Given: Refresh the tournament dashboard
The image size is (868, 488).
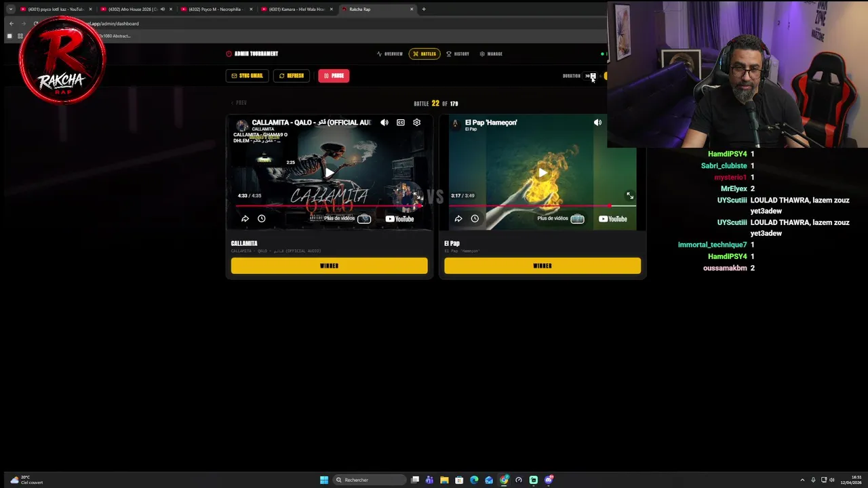Looking at the screenshot, I should pos(292,76).
